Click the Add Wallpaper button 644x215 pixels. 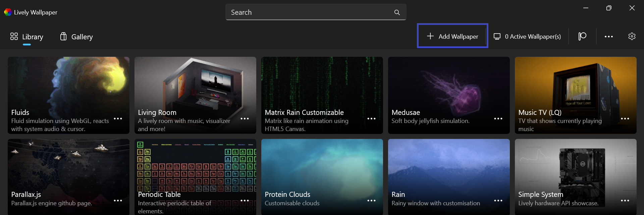point(452,36)
